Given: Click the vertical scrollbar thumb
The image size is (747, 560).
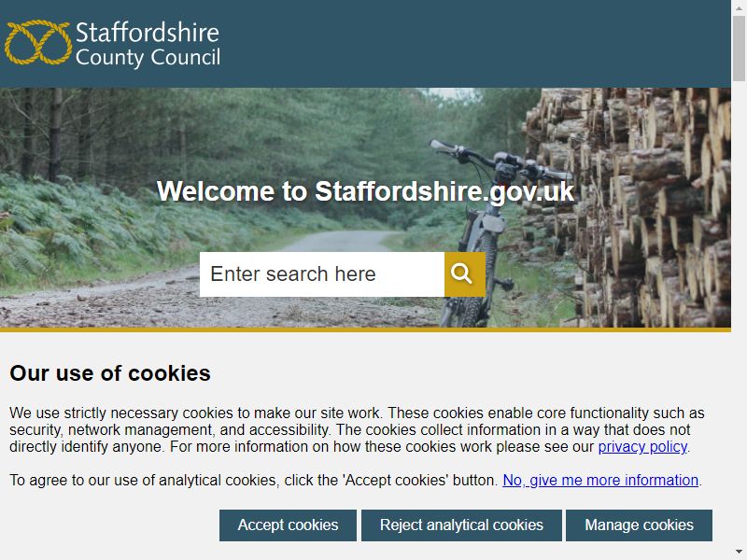Looking at the screenshot, I should (739, 49).
